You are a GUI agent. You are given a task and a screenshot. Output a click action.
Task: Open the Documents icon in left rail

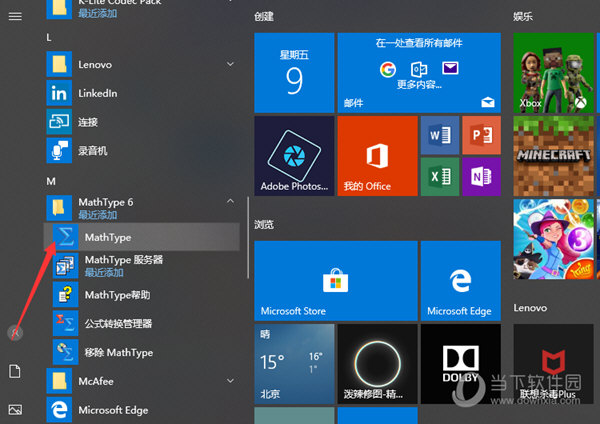(15, 371)
